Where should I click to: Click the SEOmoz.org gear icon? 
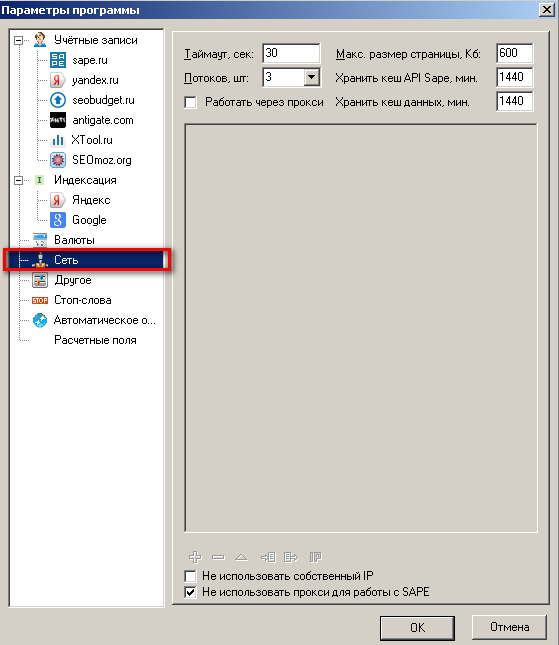point(58,160)
